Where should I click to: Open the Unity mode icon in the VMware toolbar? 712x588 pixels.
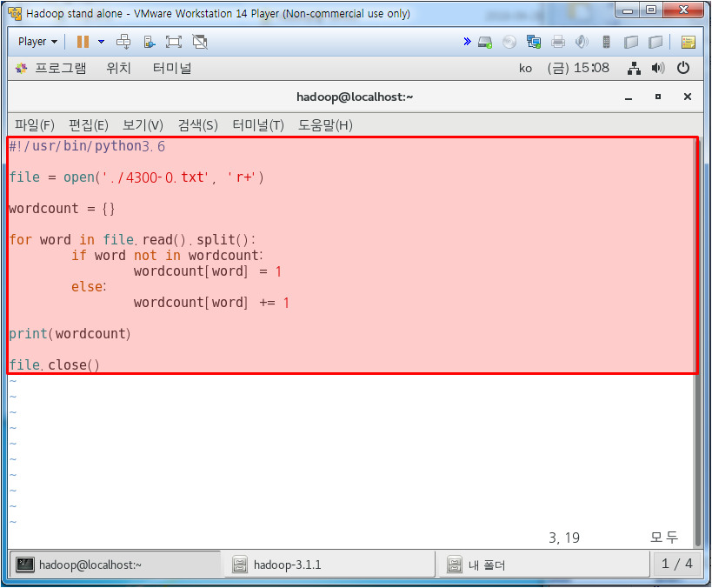tap(149, 42)
